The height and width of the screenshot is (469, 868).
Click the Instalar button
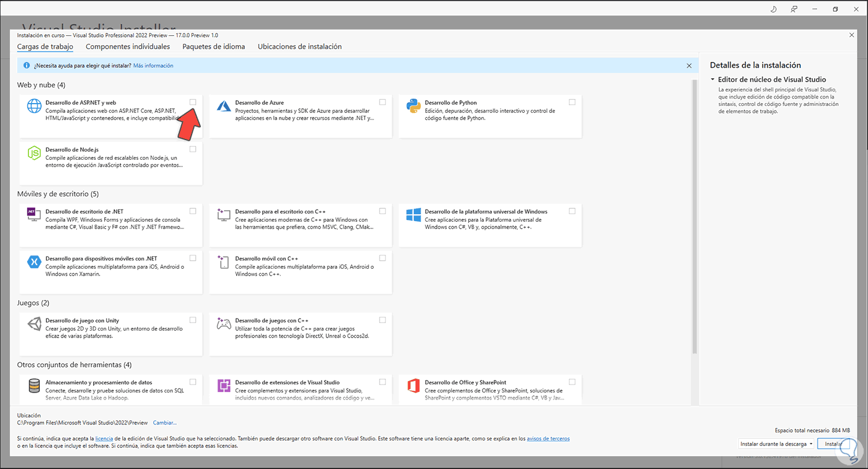tap(833, 444)
